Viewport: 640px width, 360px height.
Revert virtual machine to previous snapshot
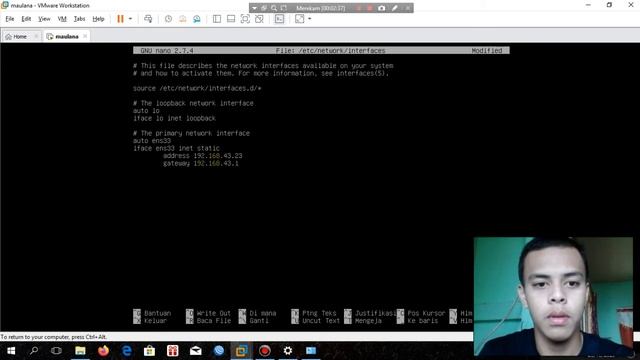pos(182,19)
